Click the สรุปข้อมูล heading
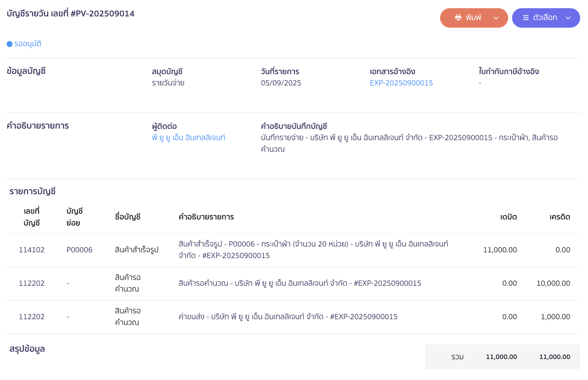This screenshot has width=588, height=380. click(x=27, y=349)
